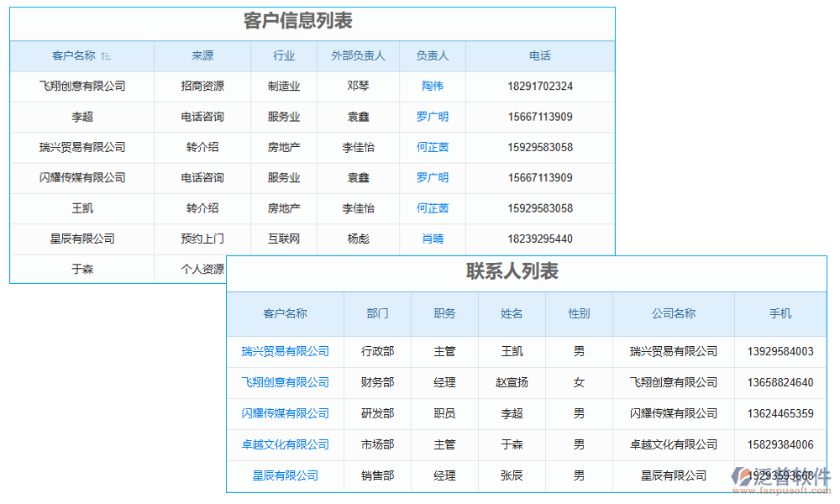Open responsible person 陶伟 details
Screen dimensions: 840x504
pyautogui.click(x=432, y=87)
